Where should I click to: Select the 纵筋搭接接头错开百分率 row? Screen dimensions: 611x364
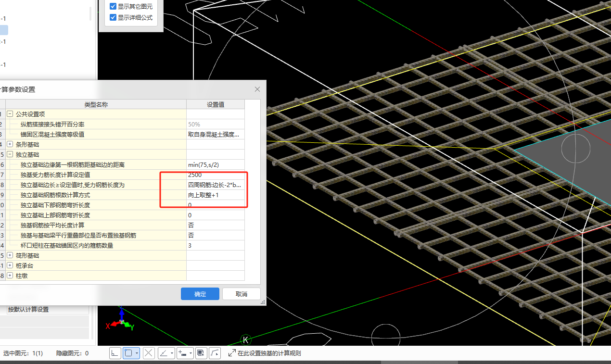122,124
